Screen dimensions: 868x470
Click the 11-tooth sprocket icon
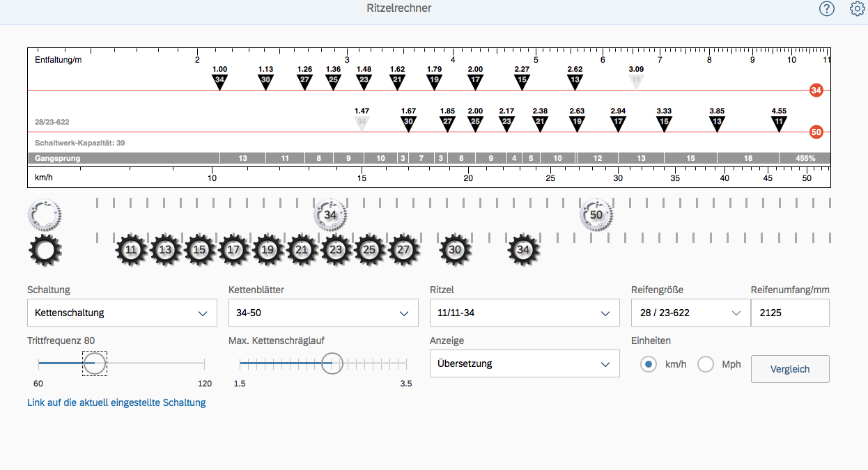pos(132,250)
